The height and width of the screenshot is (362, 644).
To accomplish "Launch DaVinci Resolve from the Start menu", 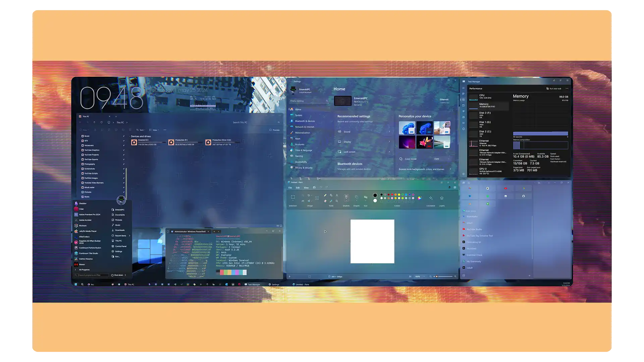I will point(85,259).
